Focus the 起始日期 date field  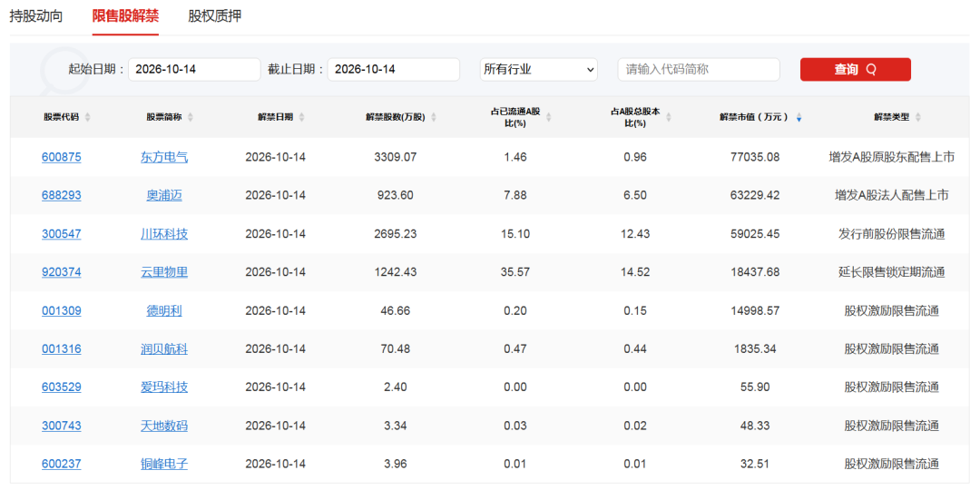(194, 69)
